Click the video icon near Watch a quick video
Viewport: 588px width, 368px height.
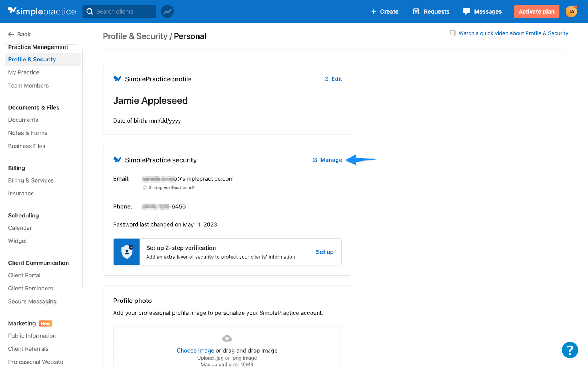pos(452,33)
